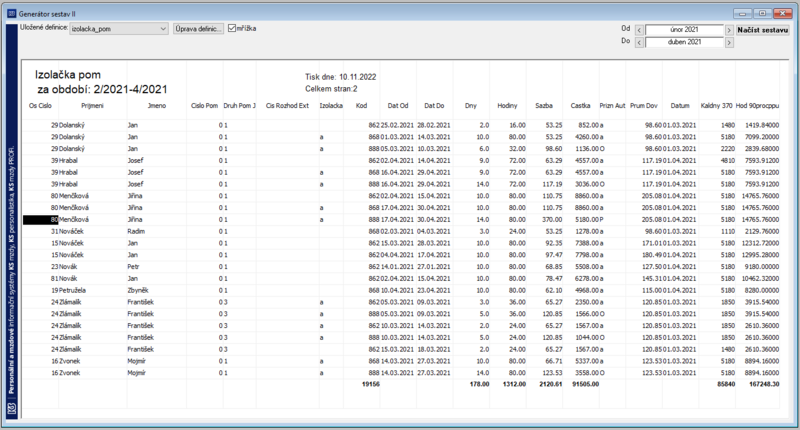Click the Cislo Pom column header
Screen dimensions: 800x430
pyautogui.click(x=204, y=106)
